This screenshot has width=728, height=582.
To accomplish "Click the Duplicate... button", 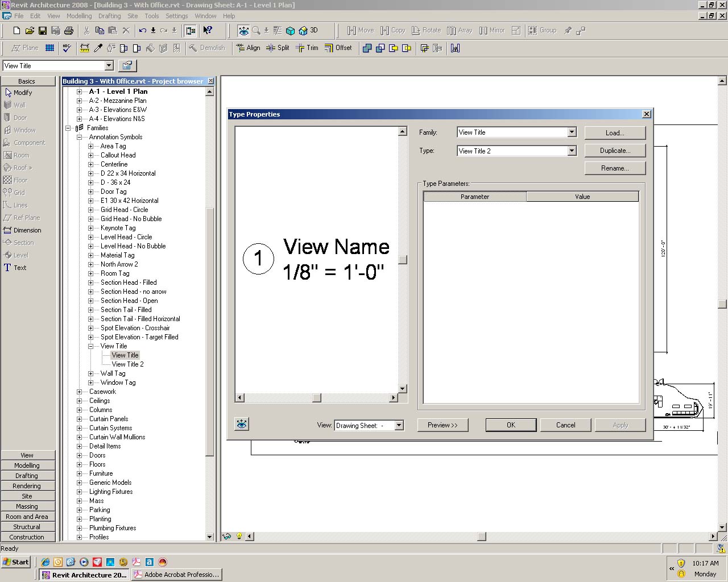I will pyautogui.click(x=615, y=151).
